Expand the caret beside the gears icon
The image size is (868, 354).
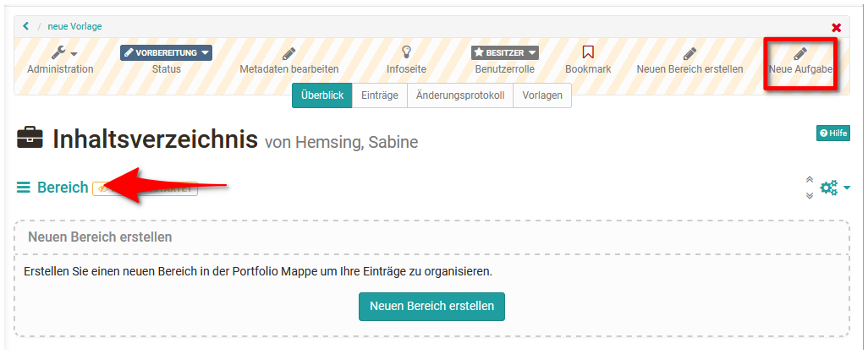point(847,188)
